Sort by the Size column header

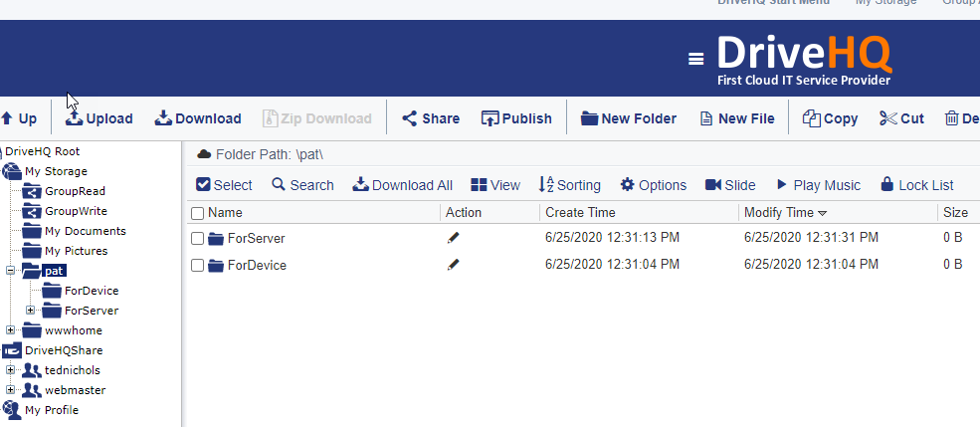tap(956, 213)
